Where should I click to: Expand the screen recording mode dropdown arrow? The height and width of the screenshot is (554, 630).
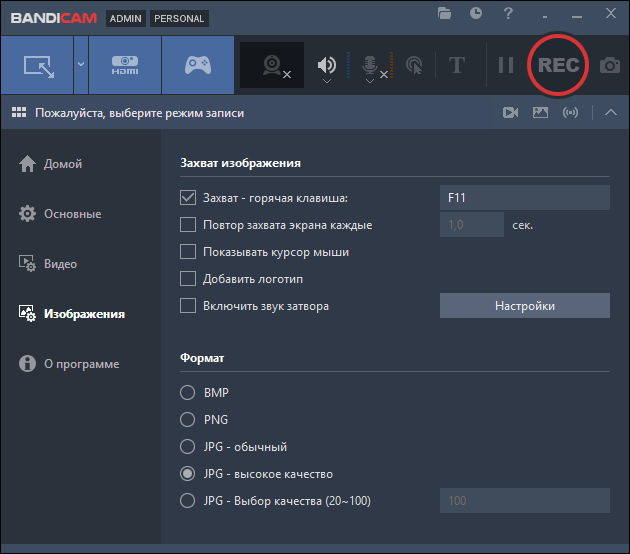80,66
